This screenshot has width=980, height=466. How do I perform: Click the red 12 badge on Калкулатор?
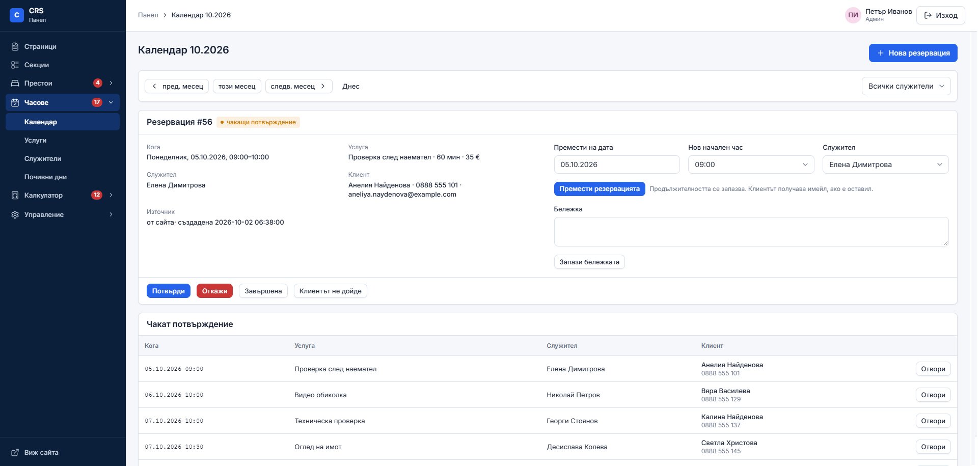97,195
